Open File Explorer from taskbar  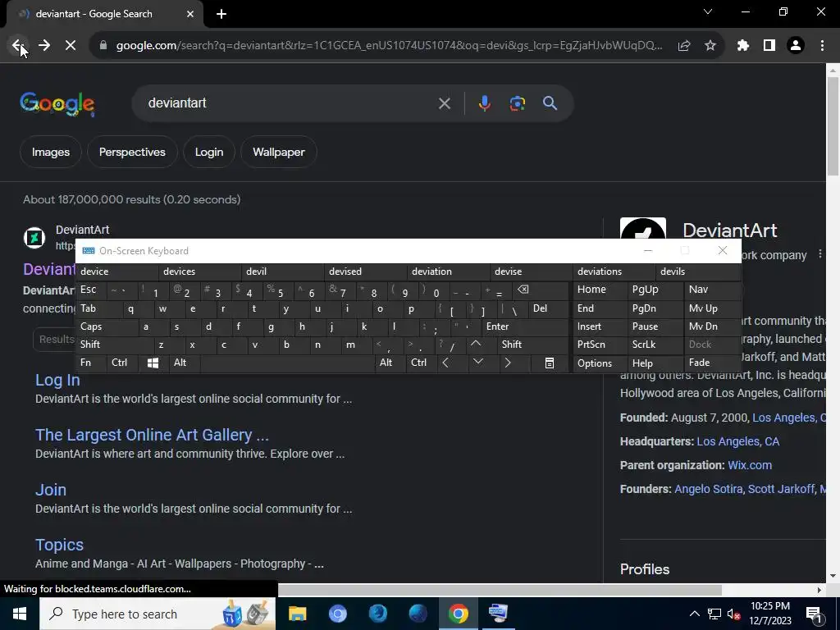pyautogui.click(x=297, y=614)
